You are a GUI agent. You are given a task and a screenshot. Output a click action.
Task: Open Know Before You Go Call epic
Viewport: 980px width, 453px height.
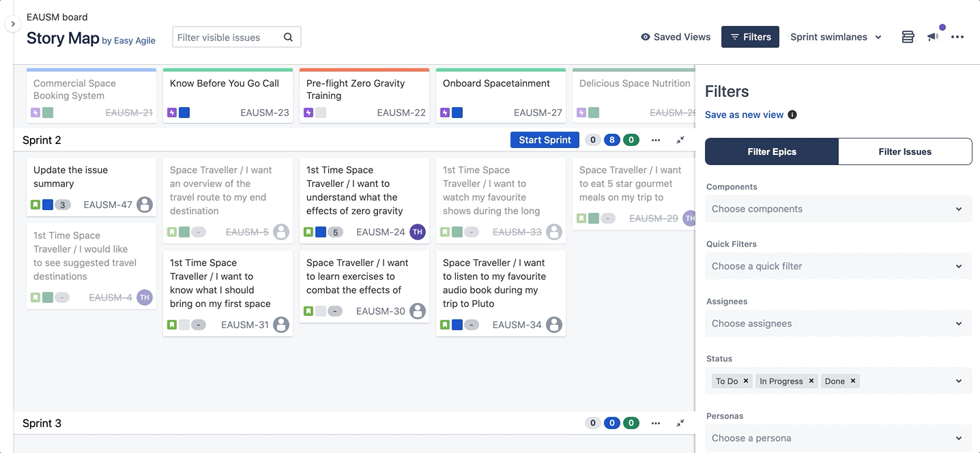228,96
